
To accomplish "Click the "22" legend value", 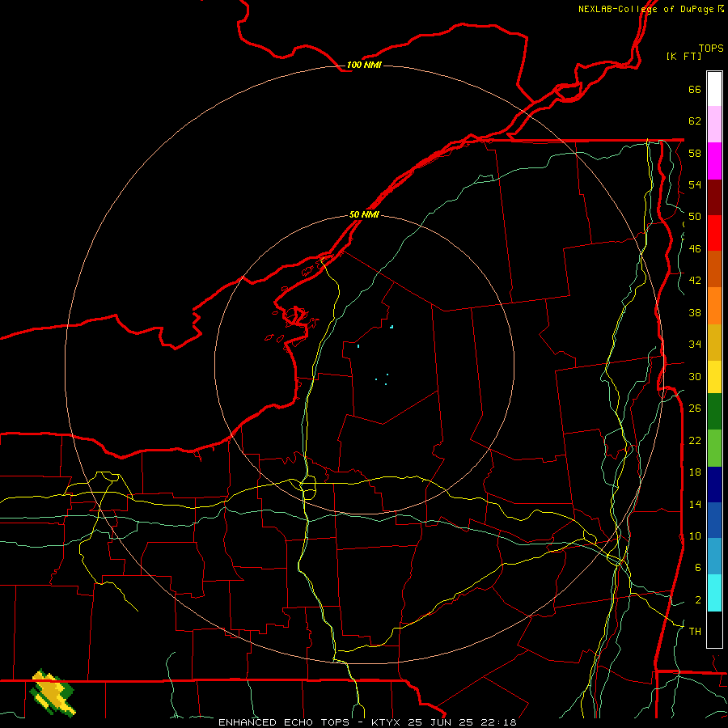I will click(x=695, y=440).
